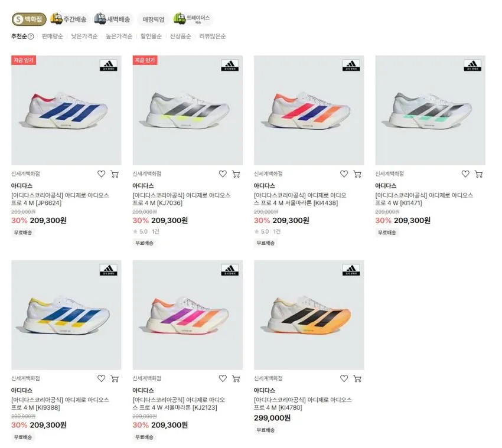
Task: Toggle the 새벽배송 delivery filter
Action: point(112,19)
